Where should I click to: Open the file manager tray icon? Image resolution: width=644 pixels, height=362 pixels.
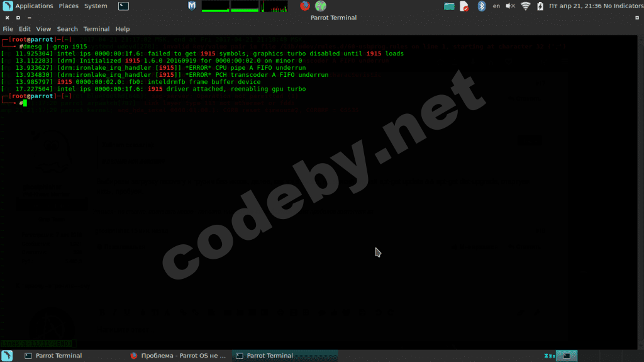point(449,6)
